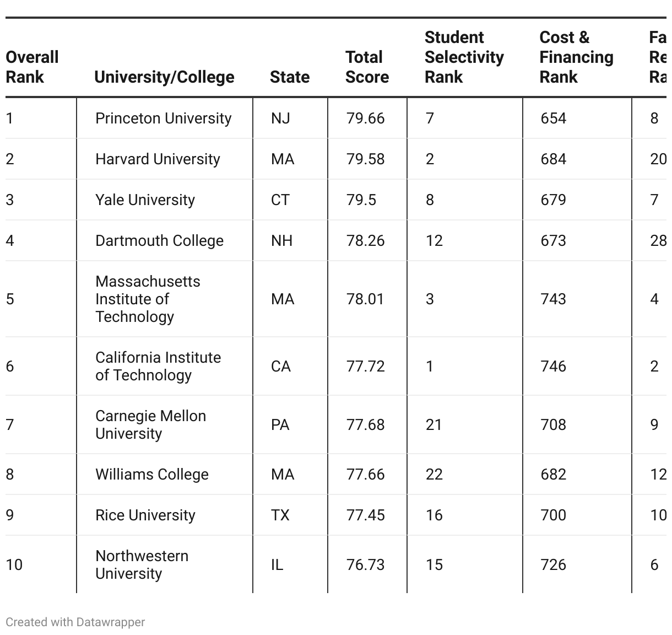This screenshot has height=635, width=672.
Task: Click the Harvard University name cell
Action: point(158,159)
